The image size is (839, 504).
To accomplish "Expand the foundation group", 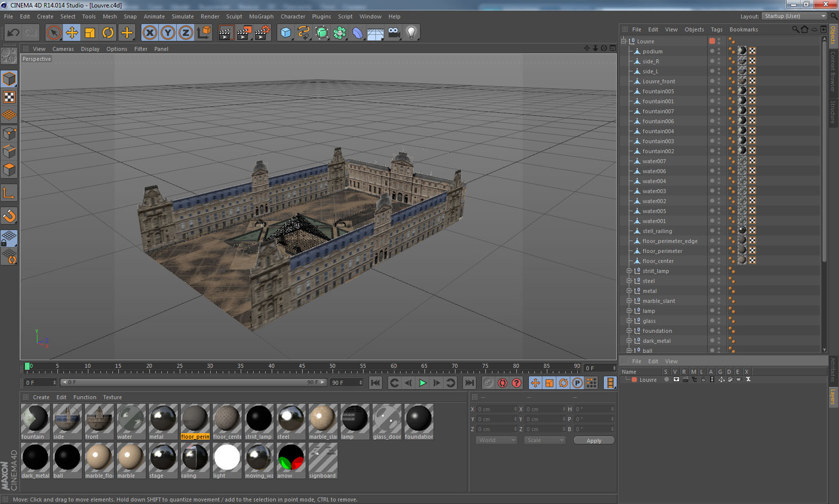I will pyautogui.click(x=629, y=331).
